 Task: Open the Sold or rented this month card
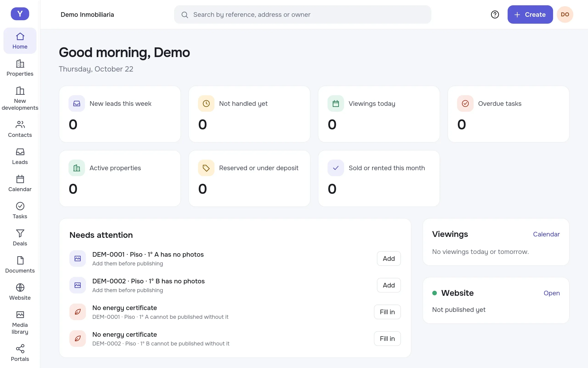379,178
